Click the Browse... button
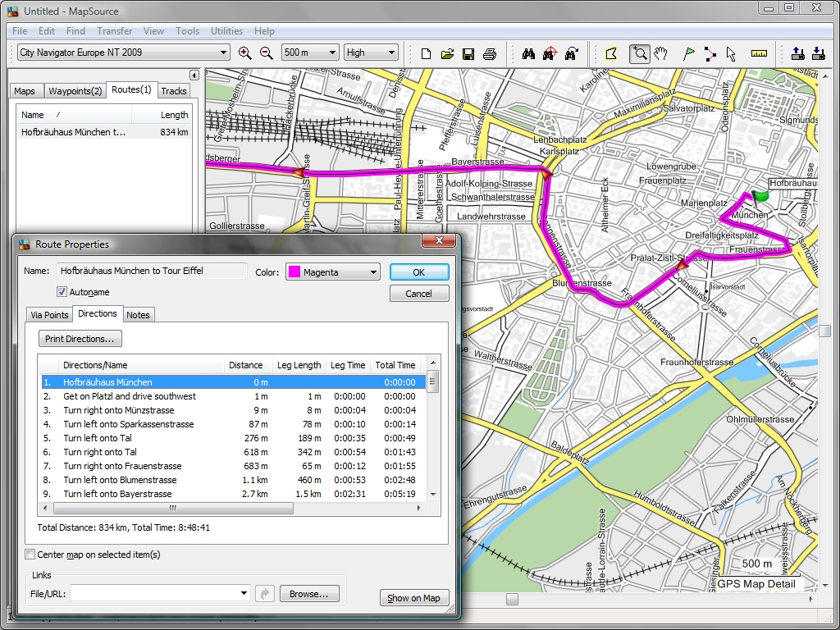840x630 pixels. click(309, 594)
